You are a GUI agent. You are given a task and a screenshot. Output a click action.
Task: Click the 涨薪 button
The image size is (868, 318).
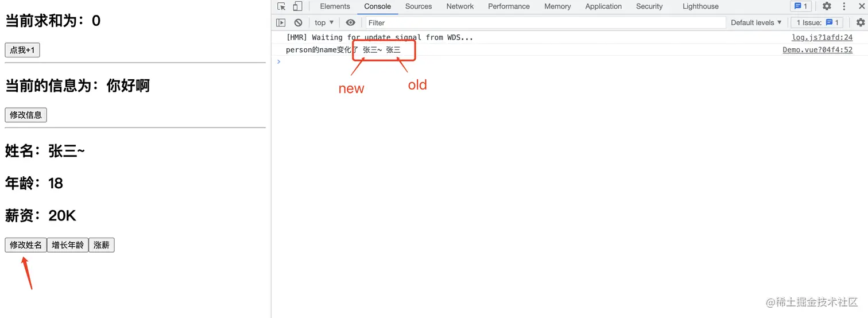(x=102, y=245)
